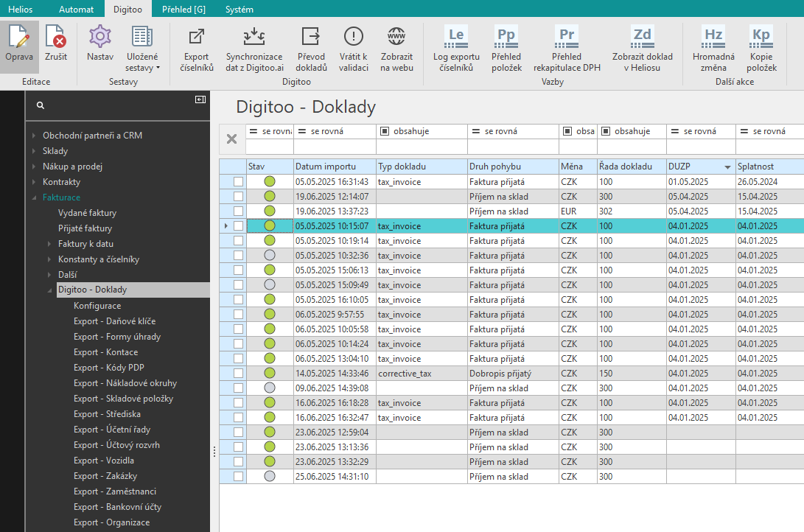Run Synchronizace dat z Digitoo.ai
The image size is (804, 532).
(x=254, y=37)
